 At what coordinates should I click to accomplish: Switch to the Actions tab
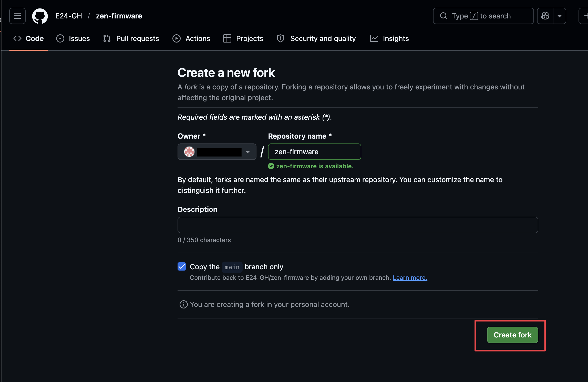tap(191, 38)
